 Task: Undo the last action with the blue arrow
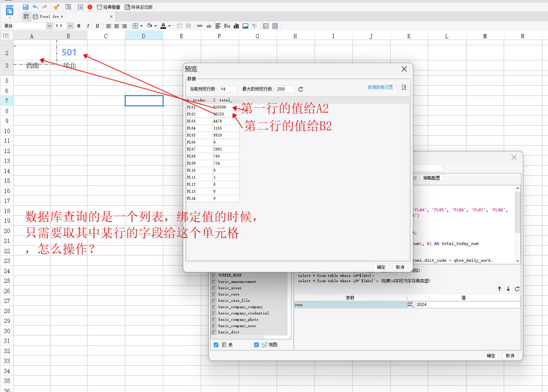tap(35, 7)
